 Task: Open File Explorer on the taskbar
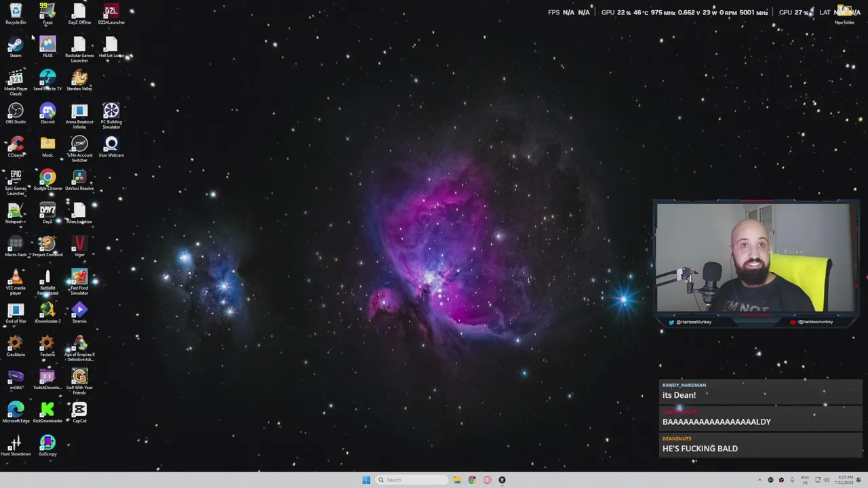coord(457,480)
